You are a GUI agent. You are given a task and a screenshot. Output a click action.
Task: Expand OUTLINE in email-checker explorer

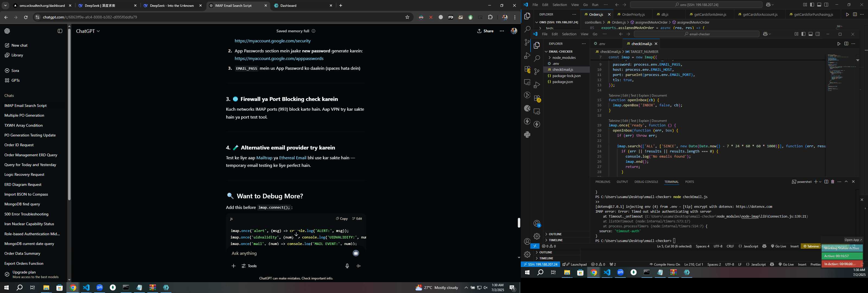(x=555, y=234)
